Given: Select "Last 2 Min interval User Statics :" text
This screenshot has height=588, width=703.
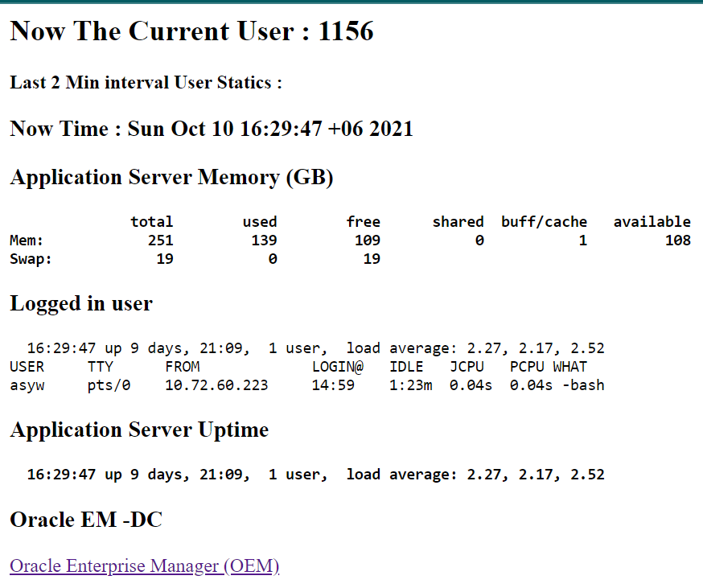Looking at the screenshot, I should (146, 83).
